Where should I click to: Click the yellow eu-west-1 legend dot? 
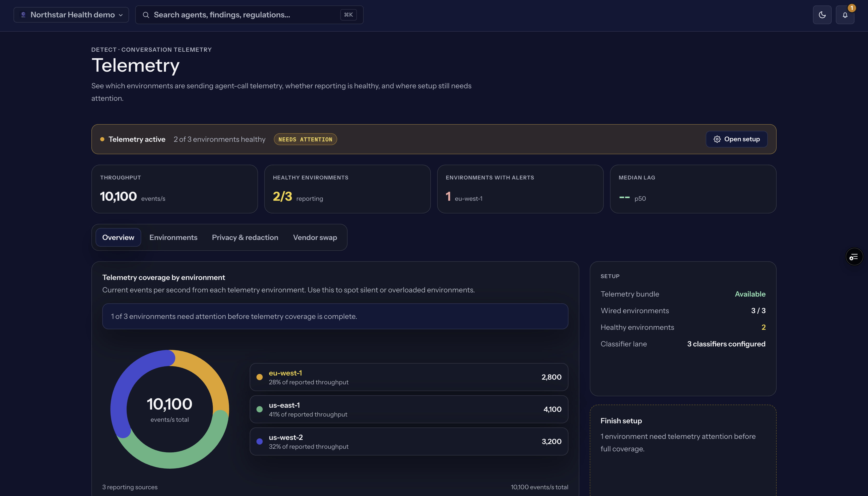(x=259, y=377)
